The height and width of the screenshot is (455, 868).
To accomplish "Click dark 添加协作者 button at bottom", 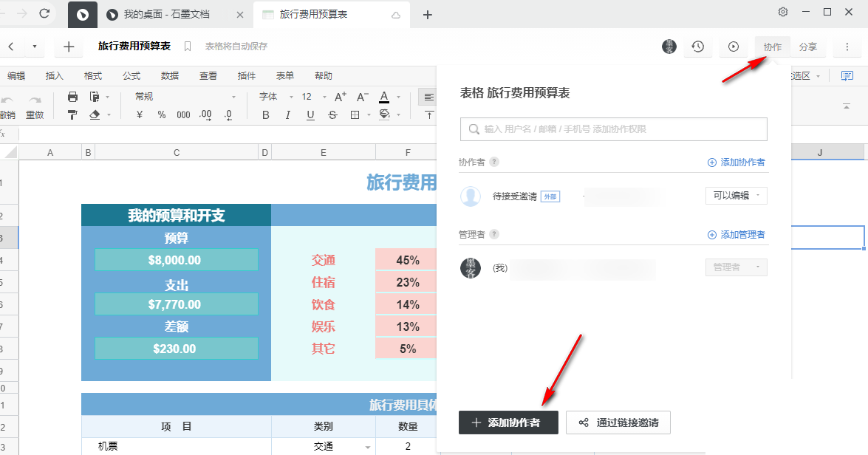I will click(508, 422).
